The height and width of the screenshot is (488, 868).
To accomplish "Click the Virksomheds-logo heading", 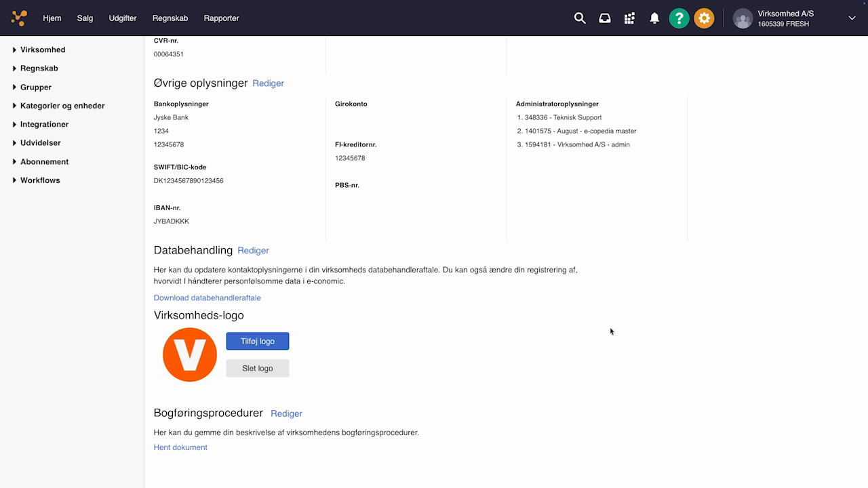I will pyautogui.click(x=199, y=315).
